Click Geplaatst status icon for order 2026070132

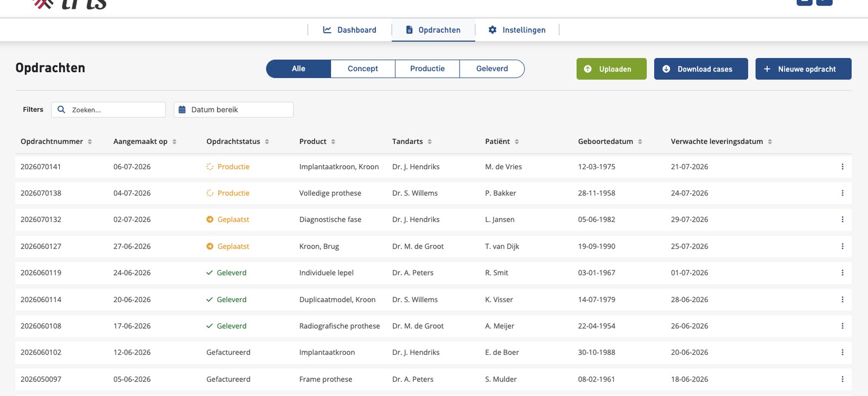pyautogui.click(x=210, y=220)
